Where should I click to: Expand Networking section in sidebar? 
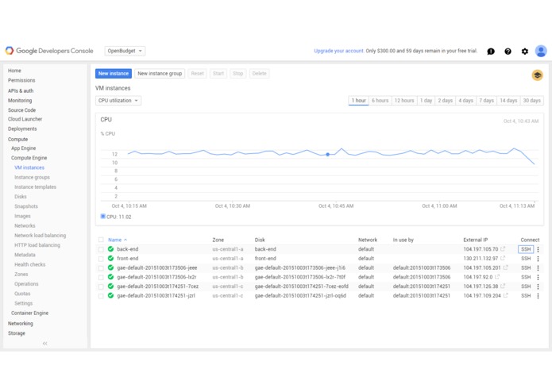point(21,324)
